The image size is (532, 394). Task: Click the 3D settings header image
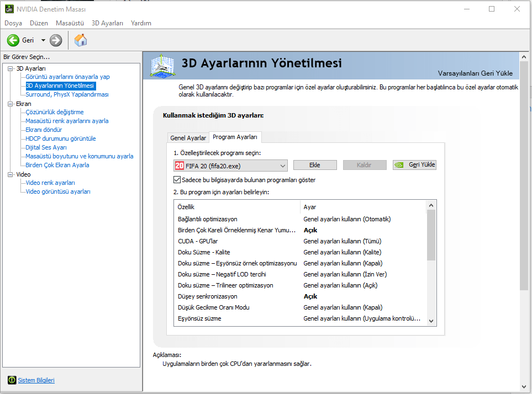pyautogui.click(x=162, y=66)
